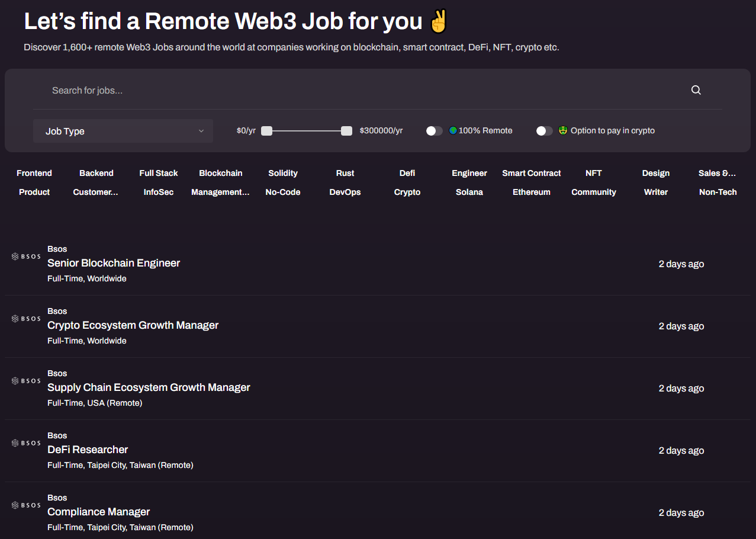
Task: Open the Crypto Ecosystem Growth Manager job
Action: click(133, 325)
